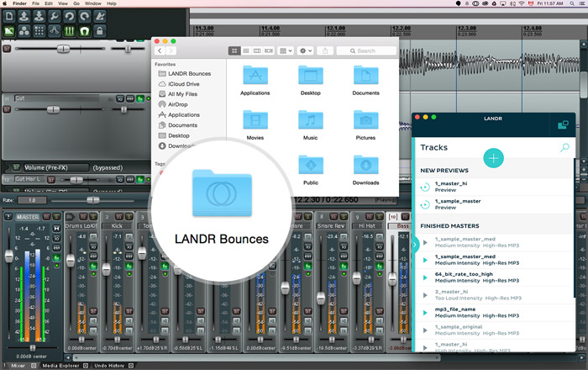Toggle the metronome icon in Reaper toolbar
588x370 pixels.
click(x=99, y=16)
